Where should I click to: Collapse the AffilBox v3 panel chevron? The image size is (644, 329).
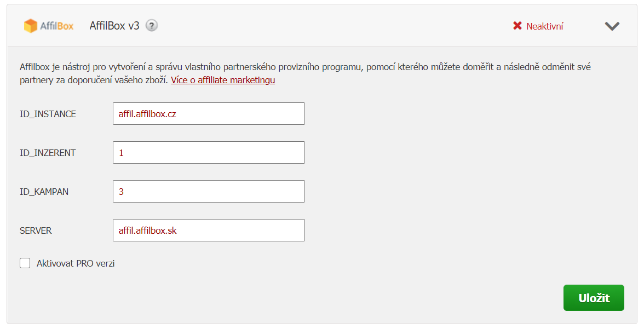[612, 26]
